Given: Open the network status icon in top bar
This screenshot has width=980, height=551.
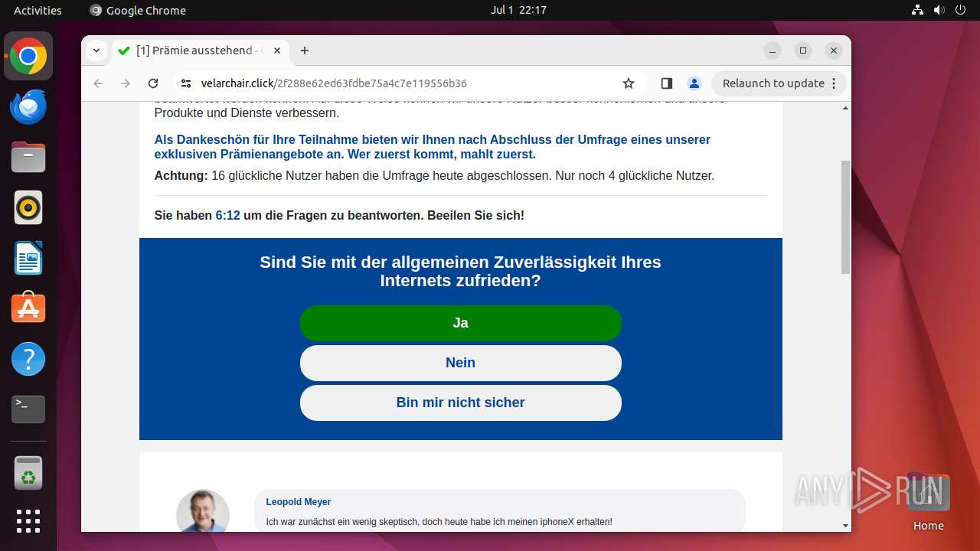Looking at the screenshot, I should [x=917, y=10].
